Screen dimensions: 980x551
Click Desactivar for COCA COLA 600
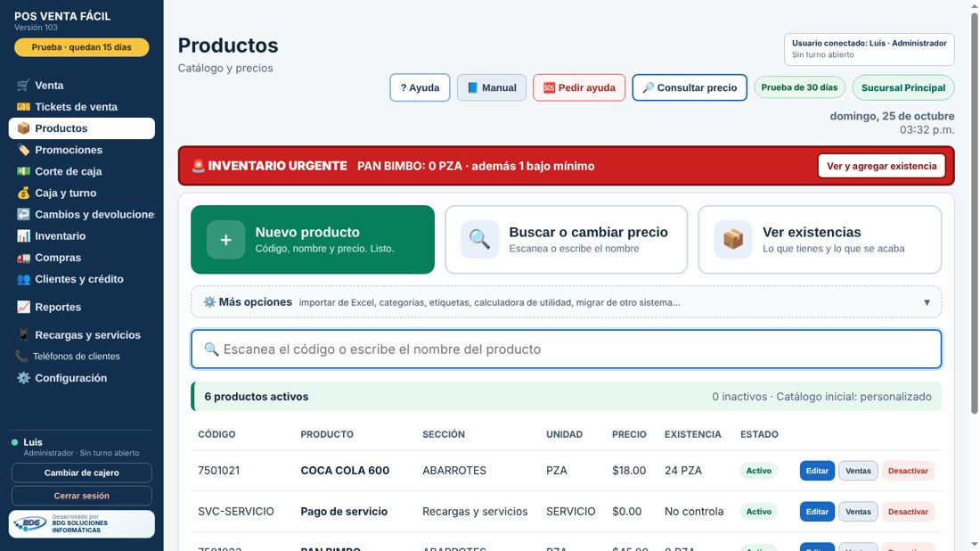(908, 471)
